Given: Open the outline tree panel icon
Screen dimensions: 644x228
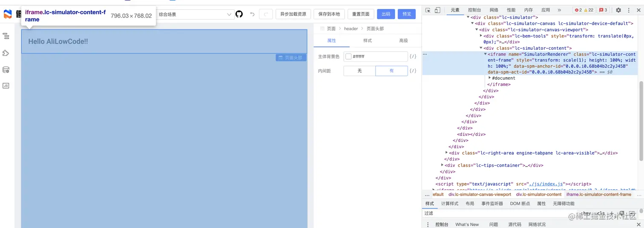Looking at the screenshot, I should (6, 36).
